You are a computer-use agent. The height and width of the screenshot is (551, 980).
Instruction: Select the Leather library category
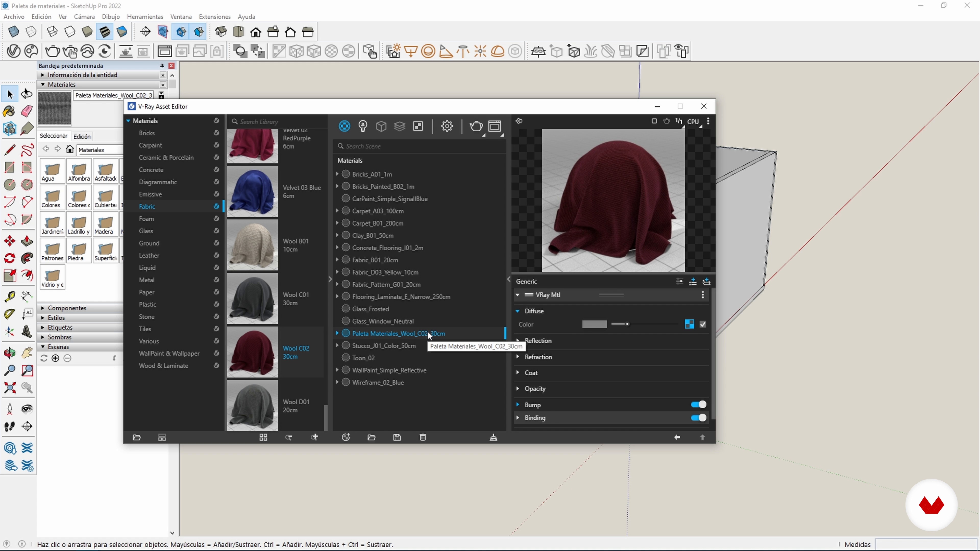click(x=149, y=256)
